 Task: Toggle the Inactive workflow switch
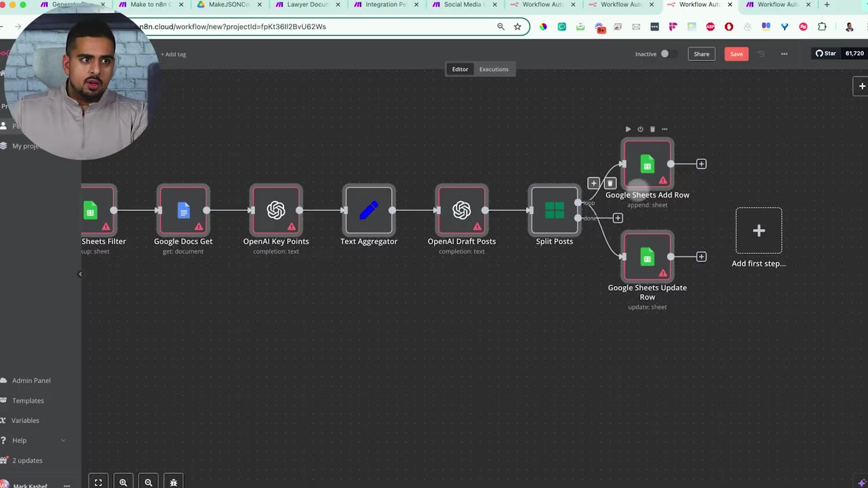668,54
